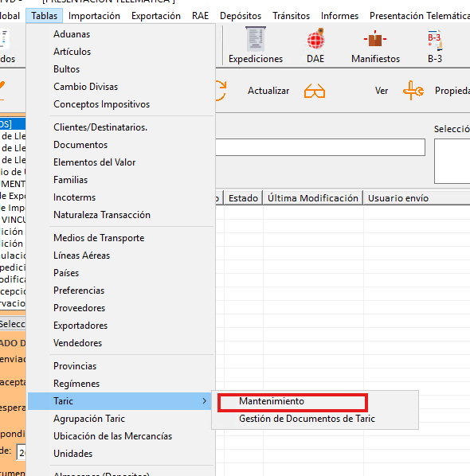Open the Informes menu

[339, 16]
